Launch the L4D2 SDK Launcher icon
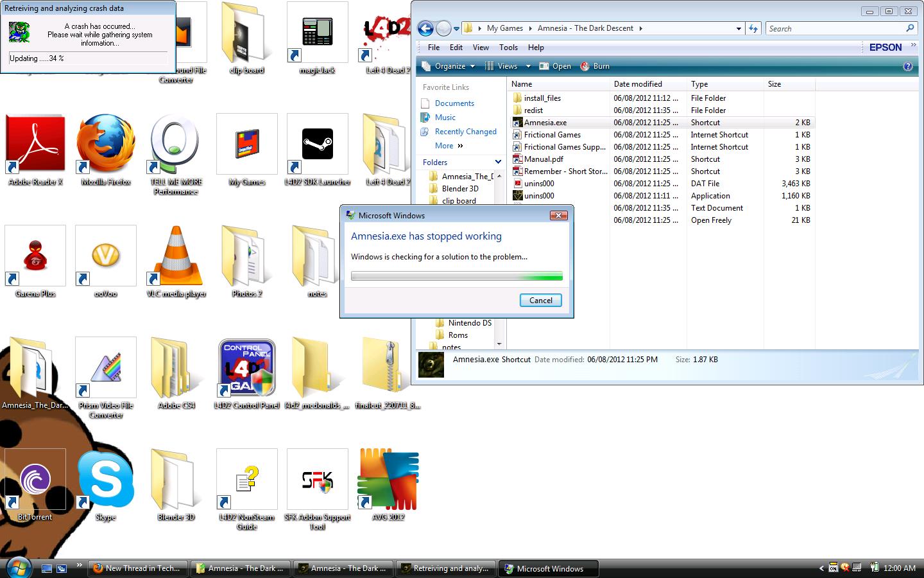 click(317, 145)
